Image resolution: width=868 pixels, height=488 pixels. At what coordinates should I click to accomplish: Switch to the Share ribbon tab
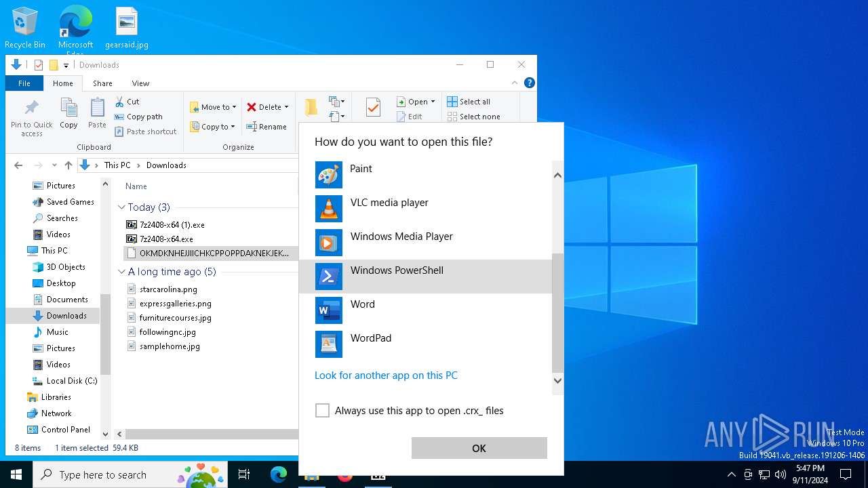102,83
